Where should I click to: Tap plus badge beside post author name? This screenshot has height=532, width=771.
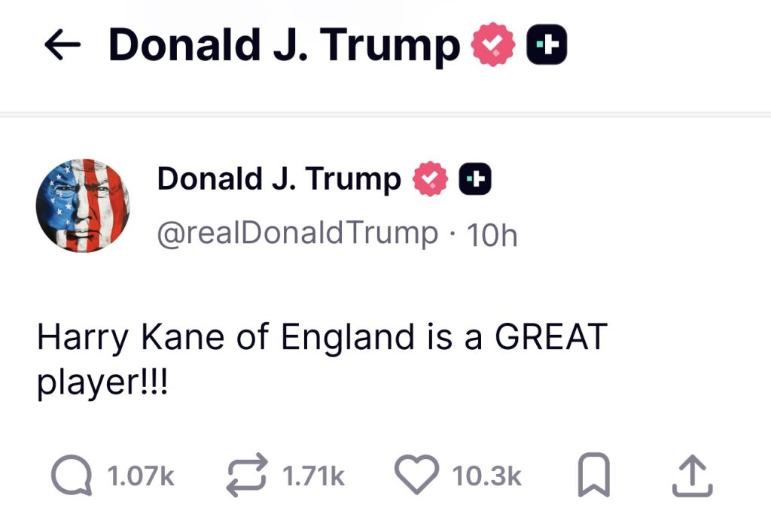click(x=475, y=179)
